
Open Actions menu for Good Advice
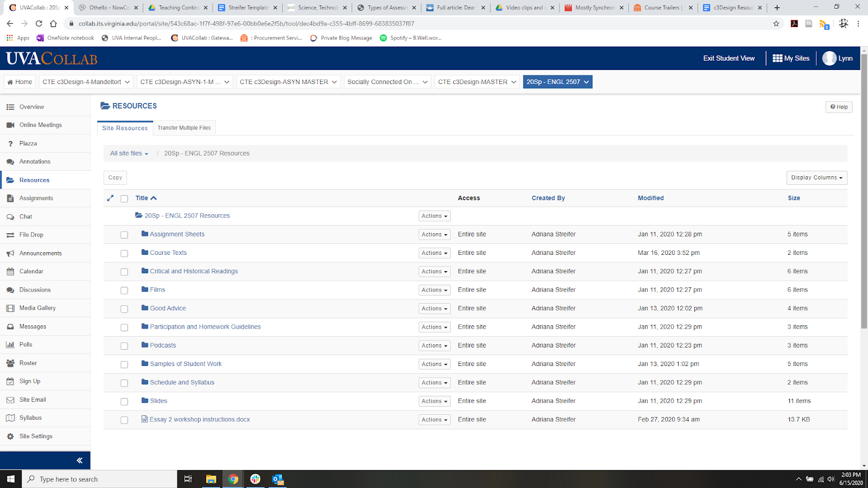pyautogui.click(x=435, y=309)
